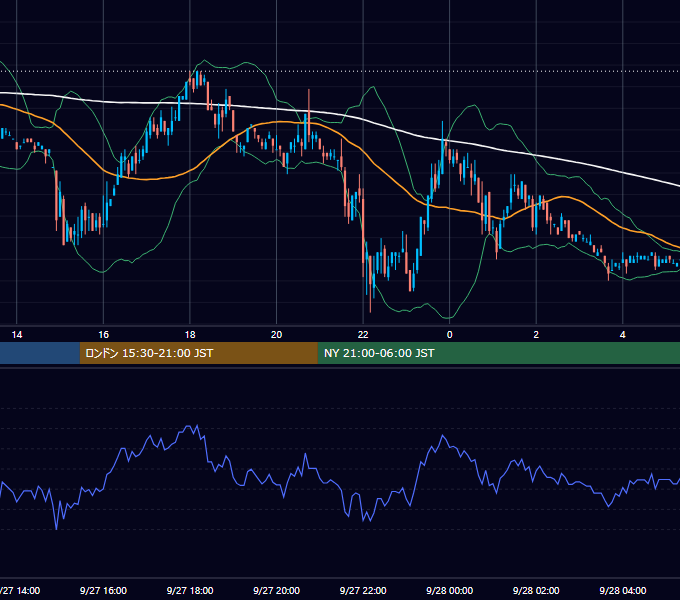Click the 18 hour label on price chart axis
The height and width of the screenshot is (600, 680).
pyautogui.click(x=190, y=335)
